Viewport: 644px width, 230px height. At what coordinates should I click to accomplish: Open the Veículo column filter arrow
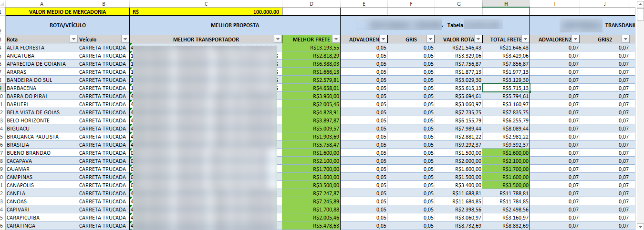pos(125,40)
